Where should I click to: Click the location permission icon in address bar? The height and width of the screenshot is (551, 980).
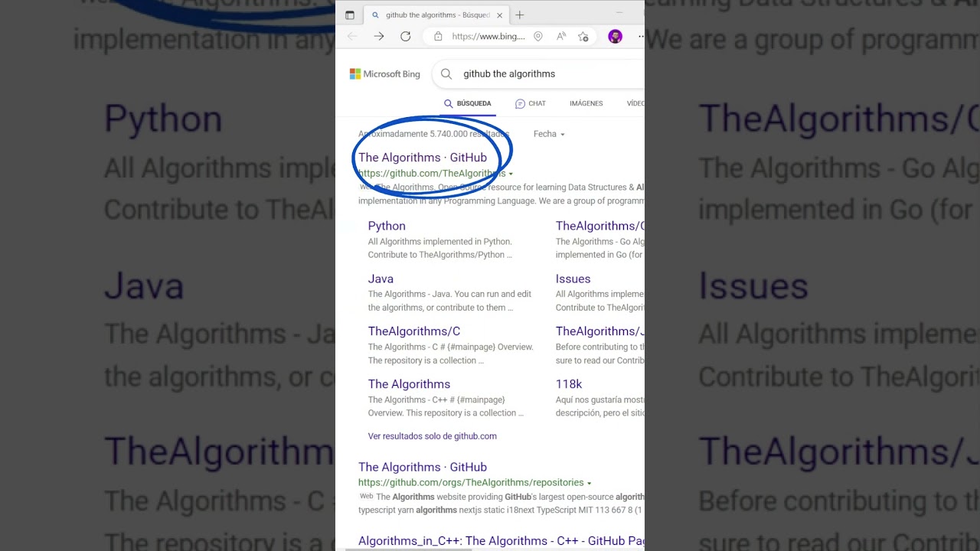[538, 36]
